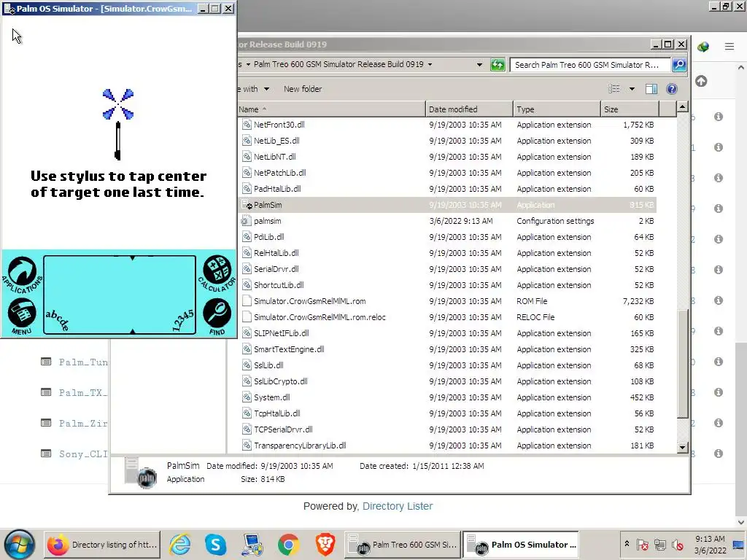Show hidden system tray icons arrow
Screen dimensions: 747x560
pos(627,543)
